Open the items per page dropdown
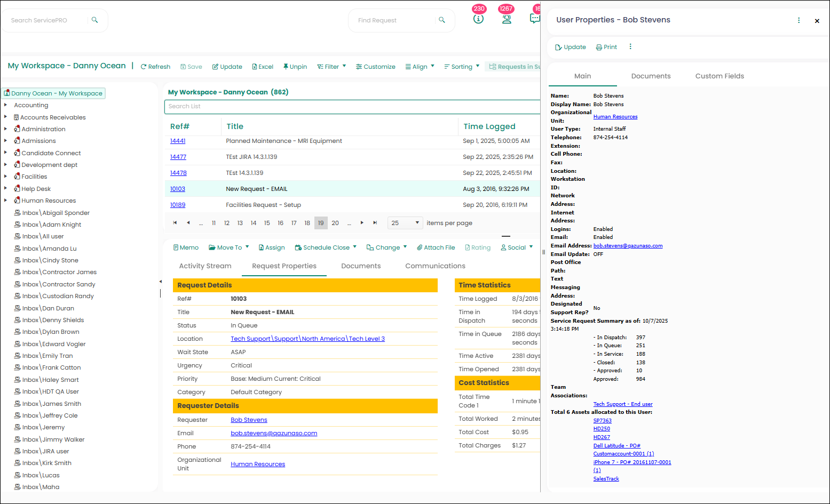Viewport: 830px width, 504px height. [x=406, y=223]
